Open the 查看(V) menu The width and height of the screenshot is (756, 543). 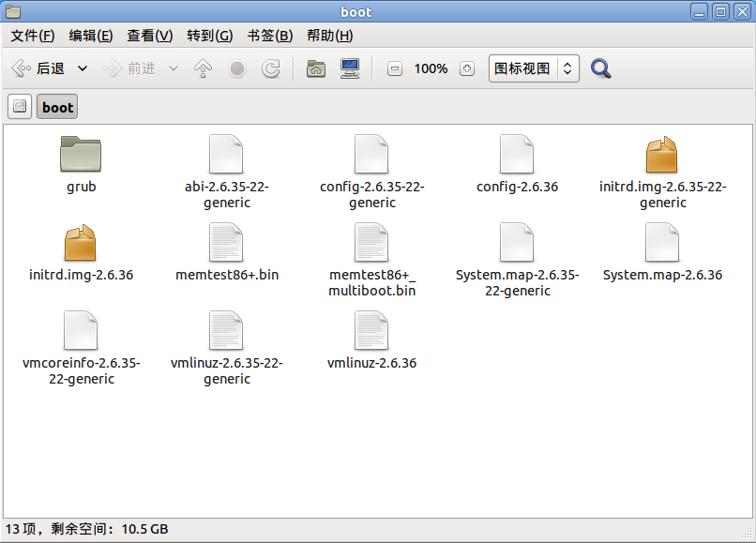click(x=149, y=36)
